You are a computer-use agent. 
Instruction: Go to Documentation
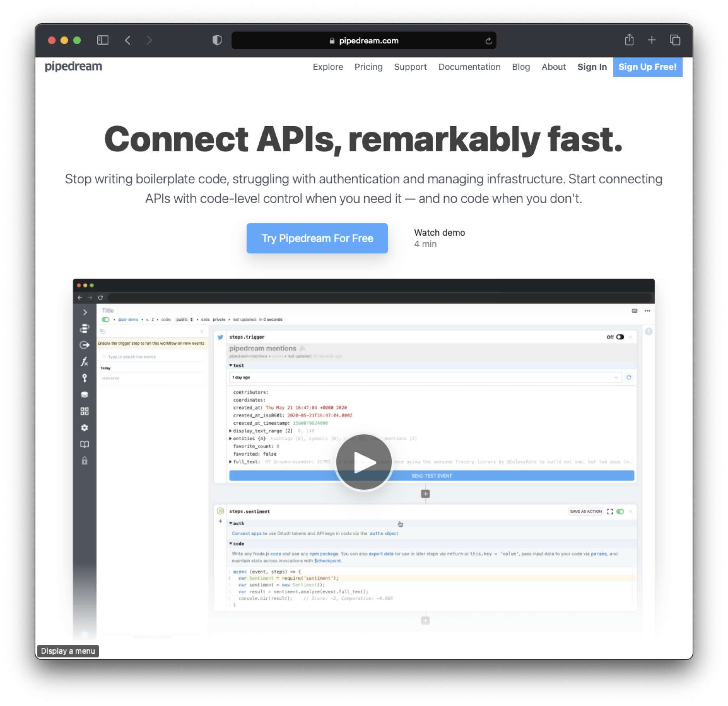pos(469,67)
